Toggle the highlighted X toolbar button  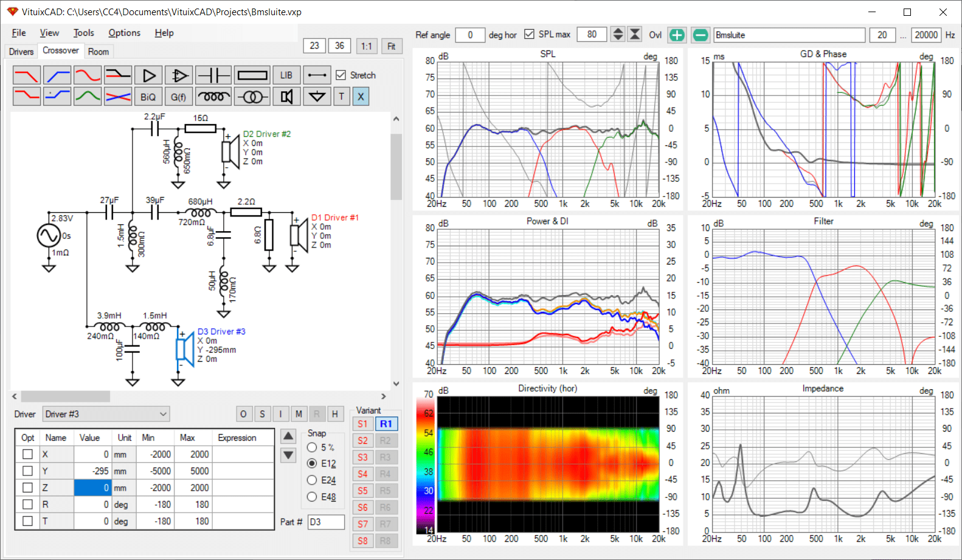click(361, 96)
